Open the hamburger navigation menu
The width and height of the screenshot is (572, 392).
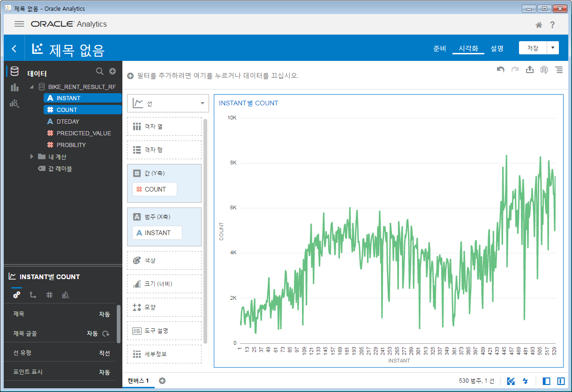[x=19, y=24]
